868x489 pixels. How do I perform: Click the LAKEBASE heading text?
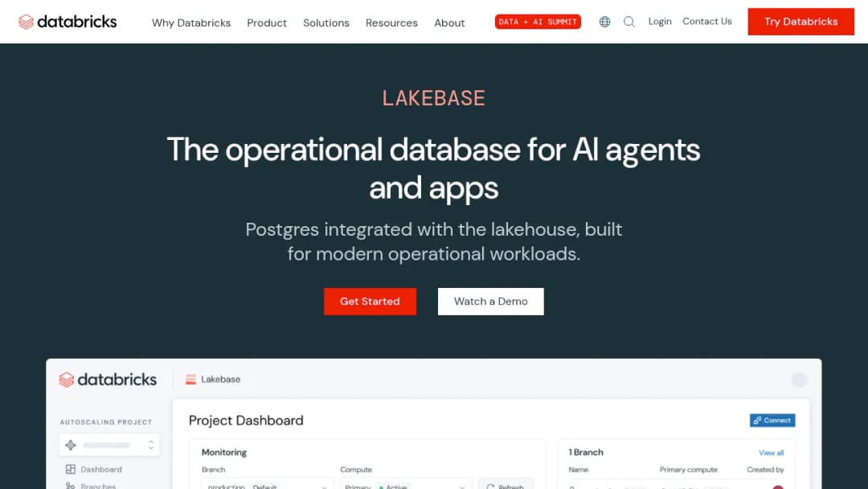tap(433, 98)
